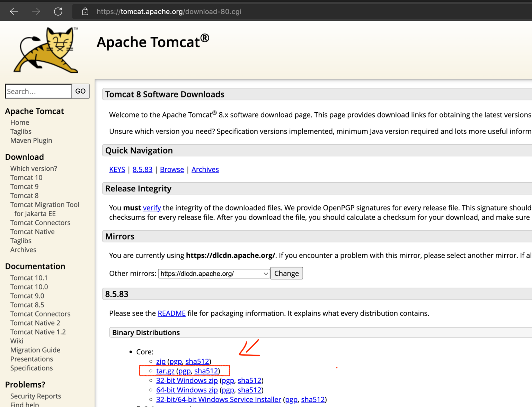Browse releases via the Browse link
This screenshot has width=532, height=407.
pyautogui.click(x=172, y=170)
